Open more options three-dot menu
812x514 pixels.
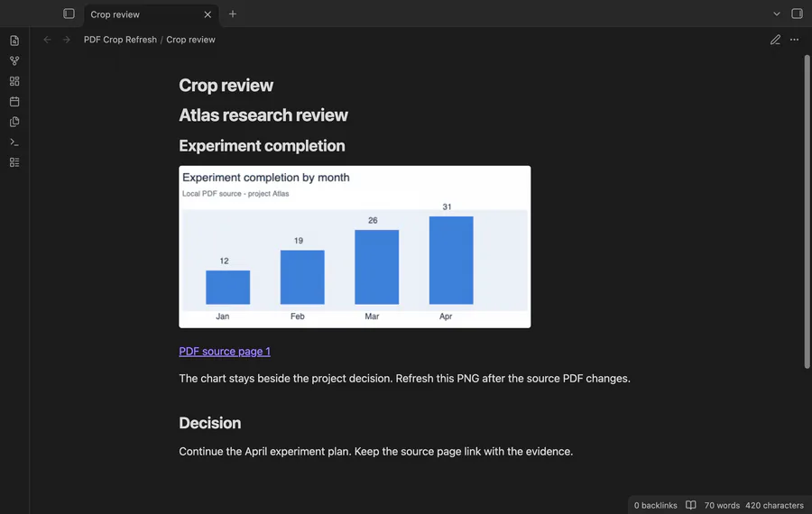pyautogui.click(x=794, y=40)
